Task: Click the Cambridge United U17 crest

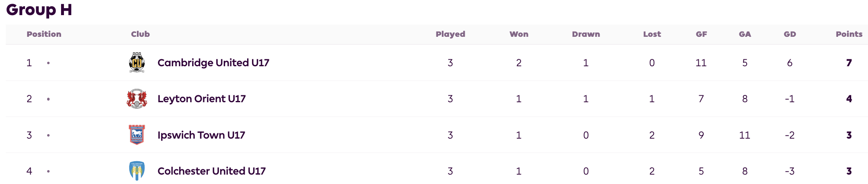Action: 136,63
